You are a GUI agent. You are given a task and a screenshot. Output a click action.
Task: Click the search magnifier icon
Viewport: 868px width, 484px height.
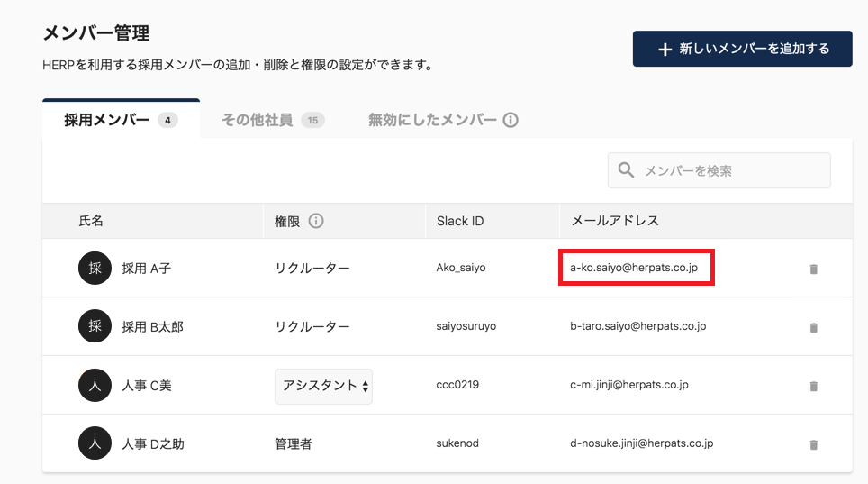coord(627,170)
